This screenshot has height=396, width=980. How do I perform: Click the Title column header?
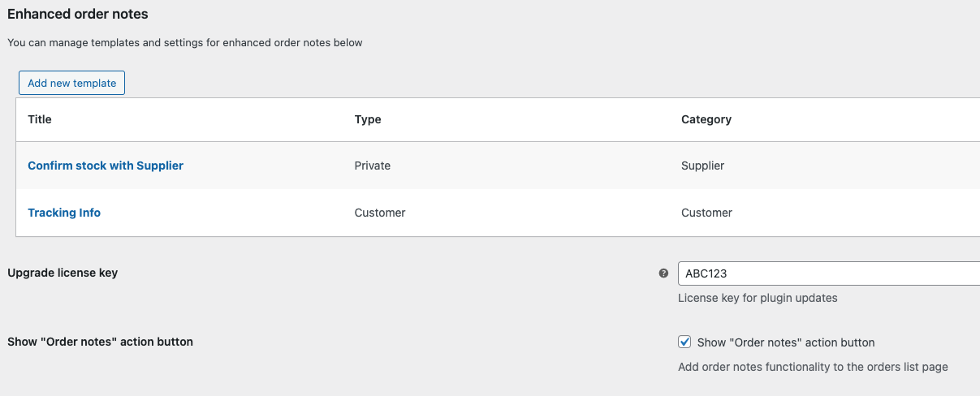tap(40, 119)
